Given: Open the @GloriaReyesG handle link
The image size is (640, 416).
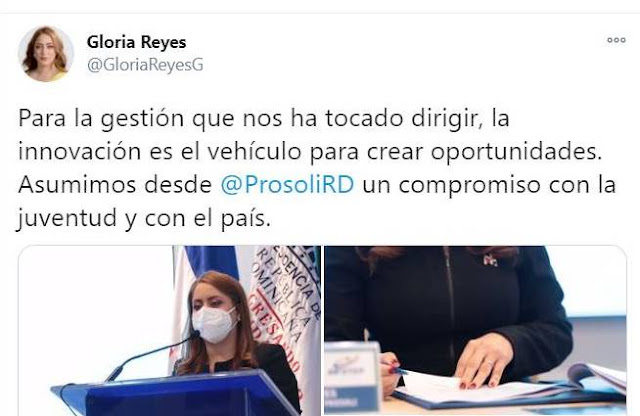Looking at the screenshot, I should [x=145, y=65].
